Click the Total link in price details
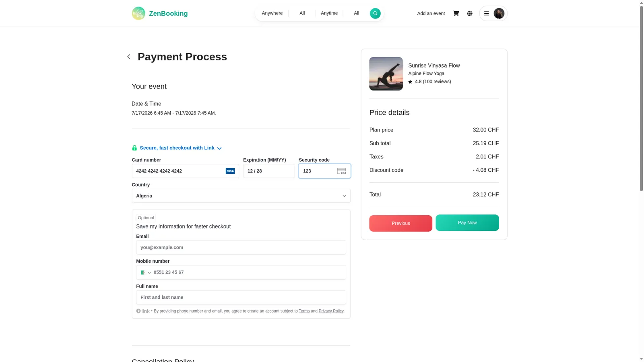Screen dimensions: 644x362 point(375,195)
